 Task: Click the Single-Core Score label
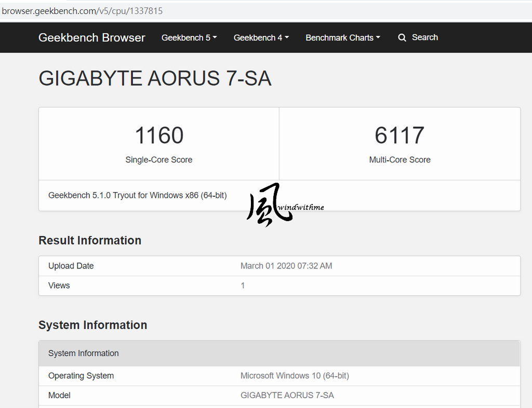pos(159,159)
